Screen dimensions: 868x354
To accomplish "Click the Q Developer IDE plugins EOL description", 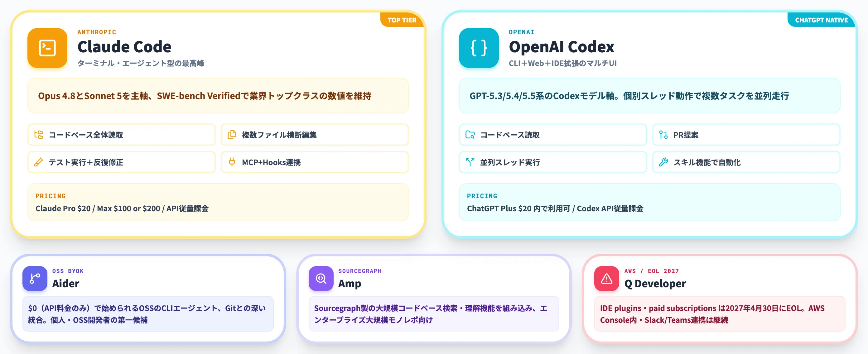I will tap(720, 314).
